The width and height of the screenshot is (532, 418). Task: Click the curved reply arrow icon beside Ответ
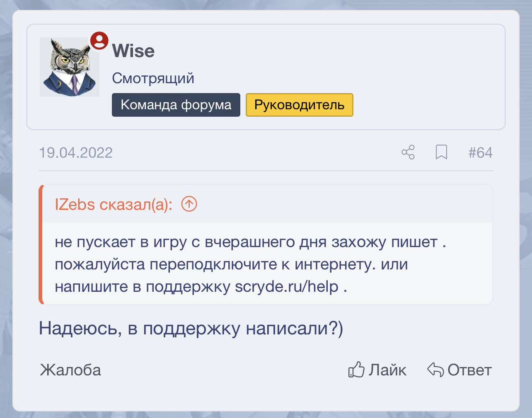(x=435, y=370)
